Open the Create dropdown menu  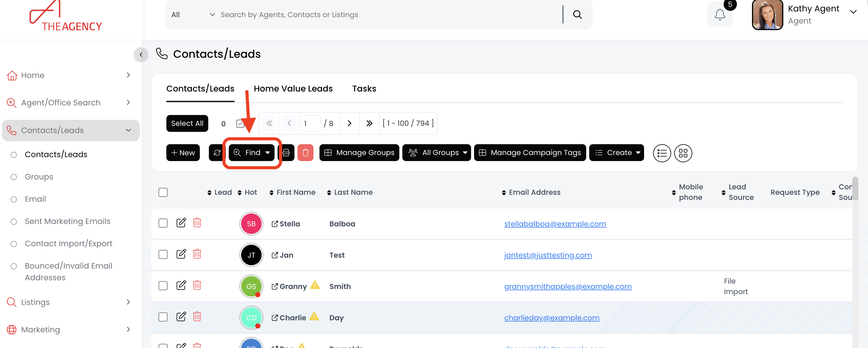pos(616,153)
